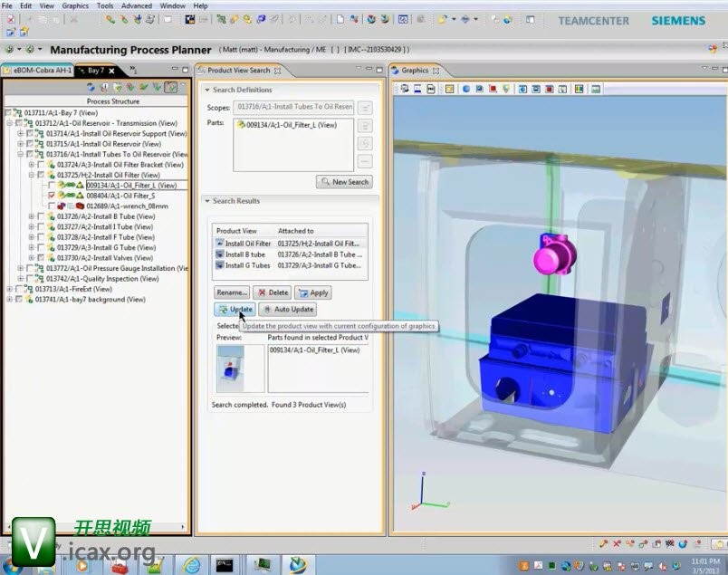728x575 pixels.
Task: Click the blue sphere icon in Graphics toolbar
Action: (x=465, y=89)
